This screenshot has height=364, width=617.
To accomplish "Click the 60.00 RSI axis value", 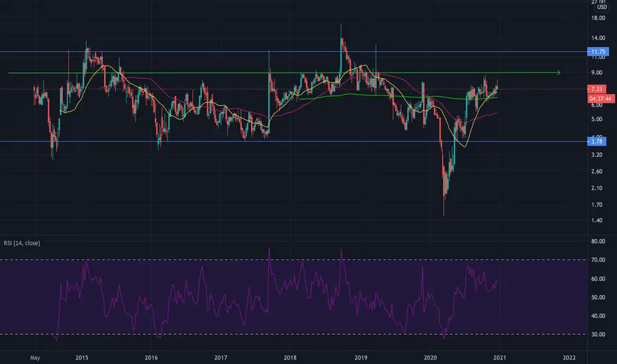I will 598,279.
